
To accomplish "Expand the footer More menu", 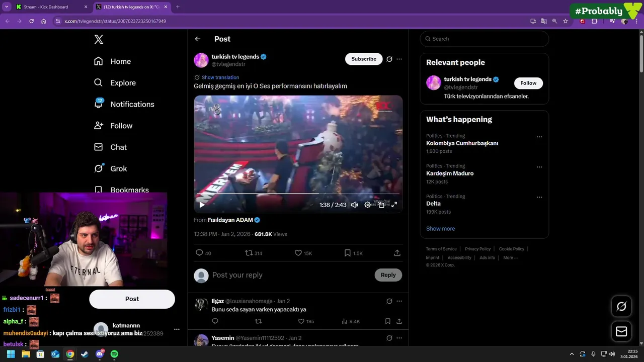I will [510, 257].
